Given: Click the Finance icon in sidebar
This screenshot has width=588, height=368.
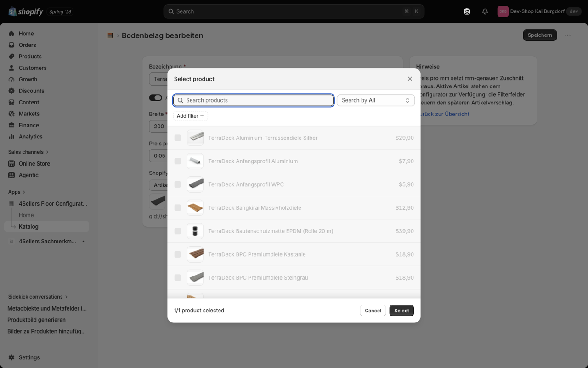Looking at the screenshot, I should coord(11,125).
